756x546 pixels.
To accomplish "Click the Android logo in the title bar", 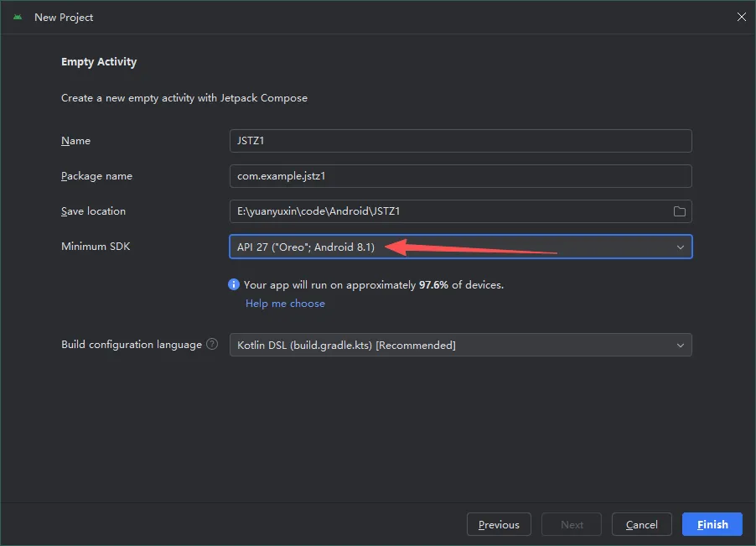I will tap(18, 17).
